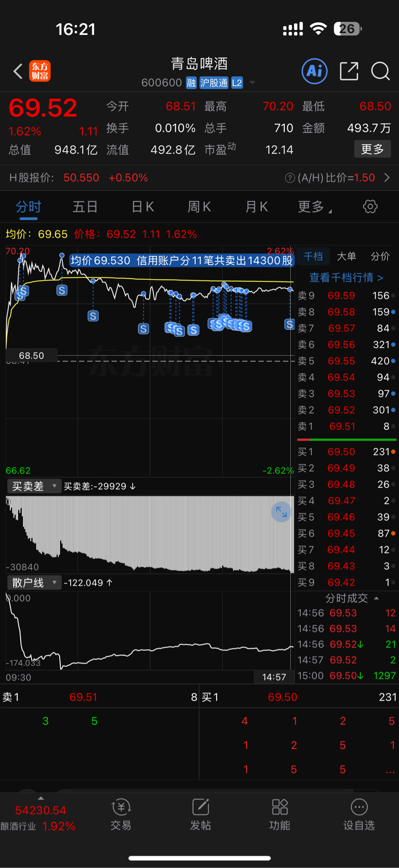Tap the 沪股通 badge
The height and width of the screenshot is (868, 399).
click(x=214, y=83)
